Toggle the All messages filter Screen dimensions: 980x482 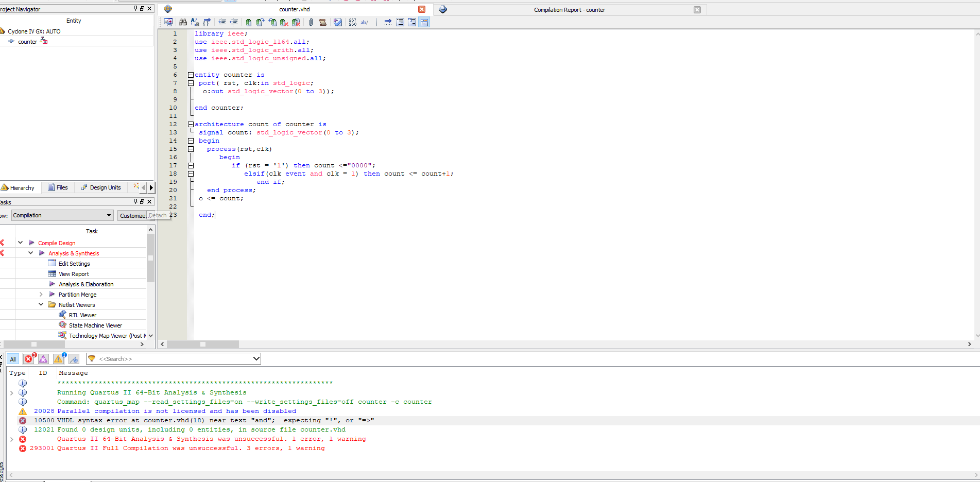pyautogui.click(x=13, y=359)
